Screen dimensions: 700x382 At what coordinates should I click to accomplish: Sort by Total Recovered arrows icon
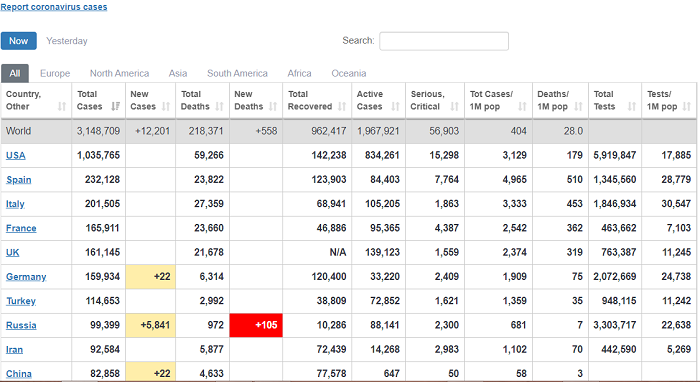click(342, 106)
